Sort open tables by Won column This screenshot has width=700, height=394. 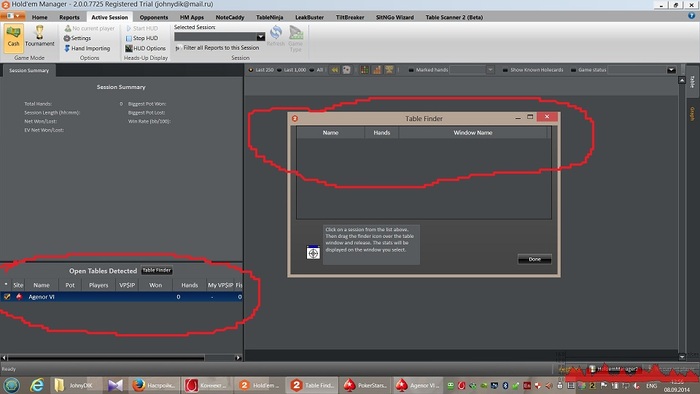[x=155, y=285]
